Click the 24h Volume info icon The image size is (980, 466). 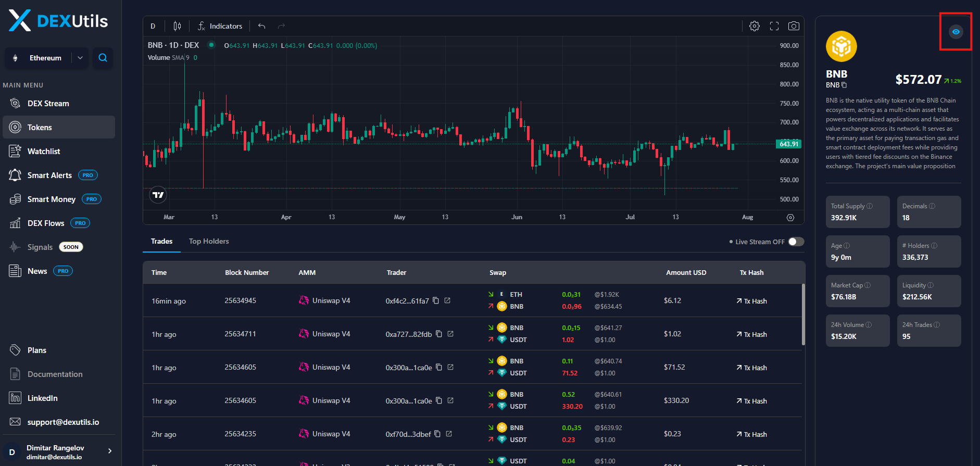coord(869,325)
